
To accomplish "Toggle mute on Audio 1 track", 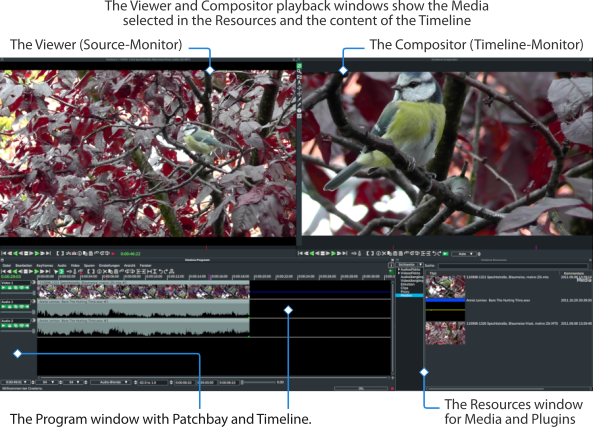I will coord(27,307).
